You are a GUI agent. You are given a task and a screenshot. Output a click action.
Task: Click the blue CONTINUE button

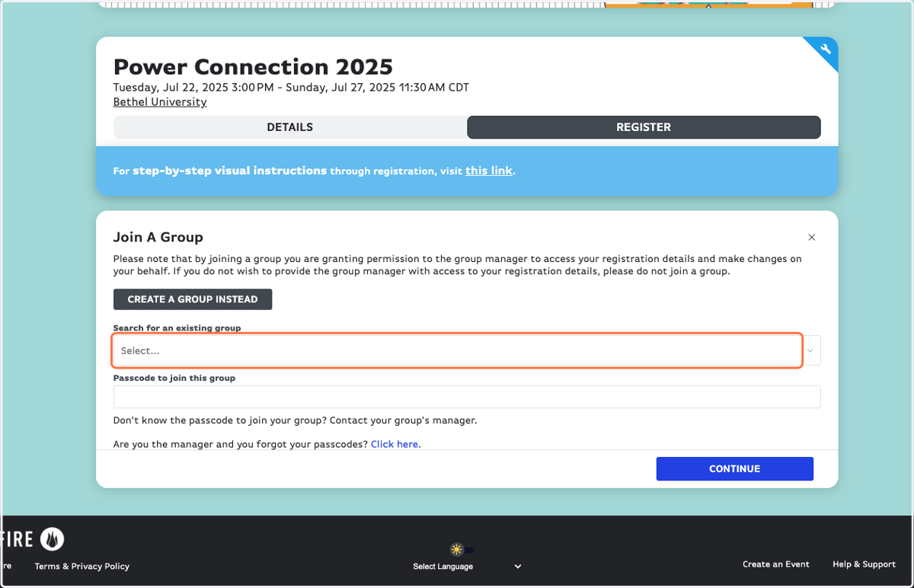click(x=735, y=469)
